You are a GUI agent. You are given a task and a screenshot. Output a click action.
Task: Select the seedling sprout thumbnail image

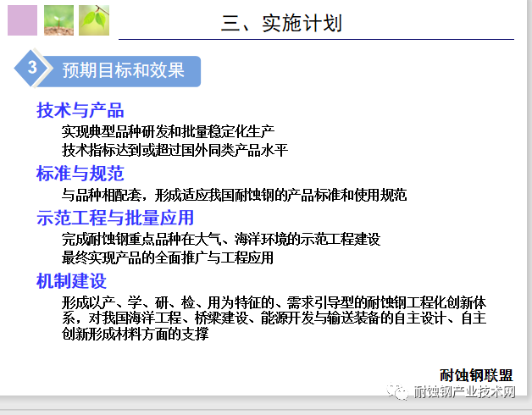pyautogui.click(x=58, y=20)
